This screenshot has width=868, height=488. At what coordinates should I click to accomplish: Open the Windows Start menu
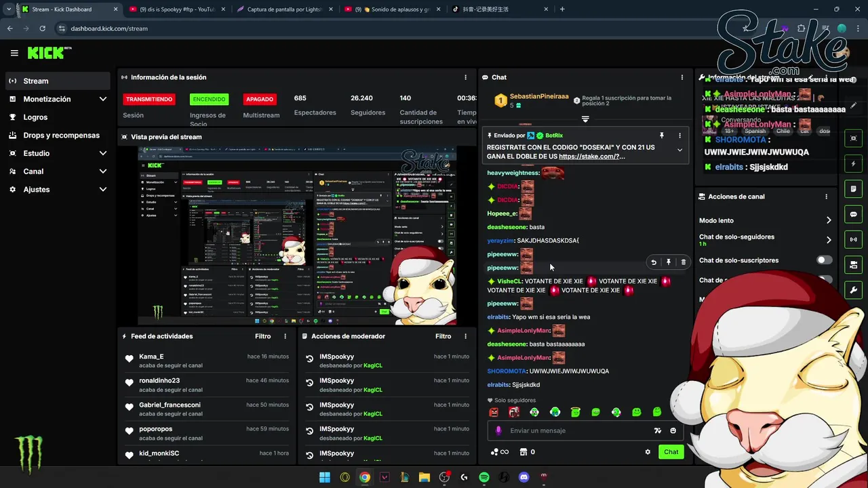point(325,477)
